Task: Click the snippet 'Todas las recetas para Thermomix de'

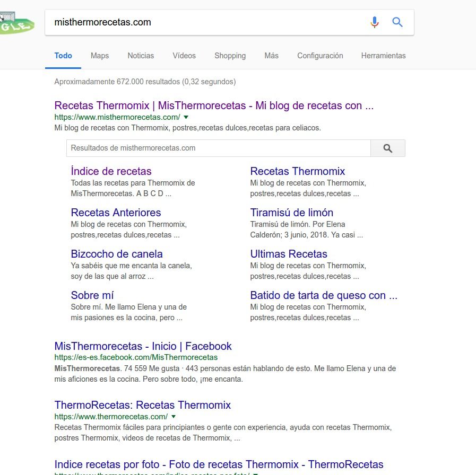Action: pos(133,183)
